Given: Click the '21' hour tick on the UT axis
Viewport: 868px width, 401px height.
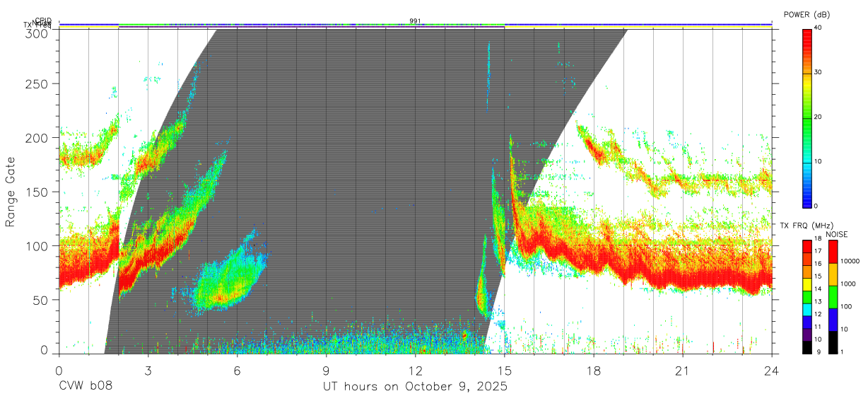Looking at the screenshot, I should click(x=683, y=370).
